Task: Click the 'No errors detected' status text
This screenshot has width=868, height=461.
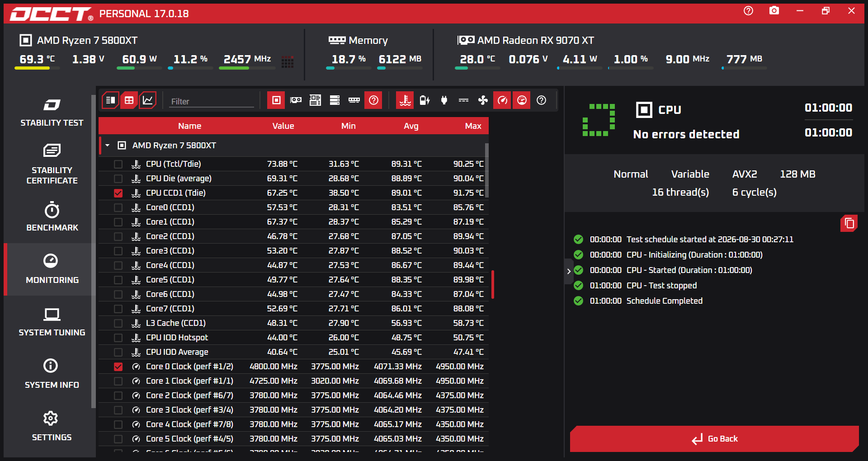Action: point(686,134)
